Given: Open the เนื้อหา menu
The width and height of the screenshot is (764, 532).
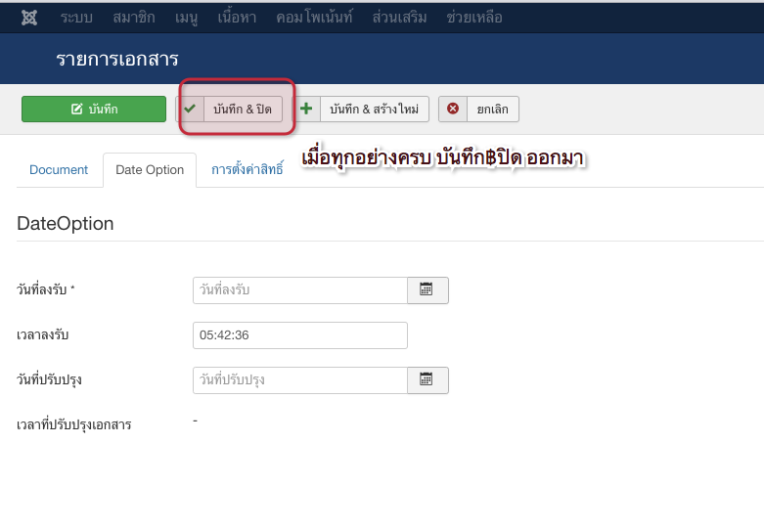Looking at the screenshot, I should point(239,18).
